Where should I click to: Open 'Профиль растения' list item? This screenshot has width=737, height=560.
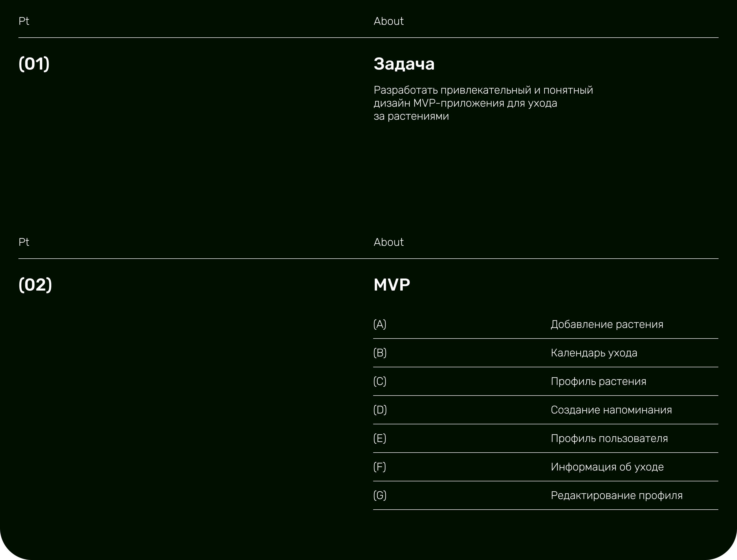(x=598, y=381)
